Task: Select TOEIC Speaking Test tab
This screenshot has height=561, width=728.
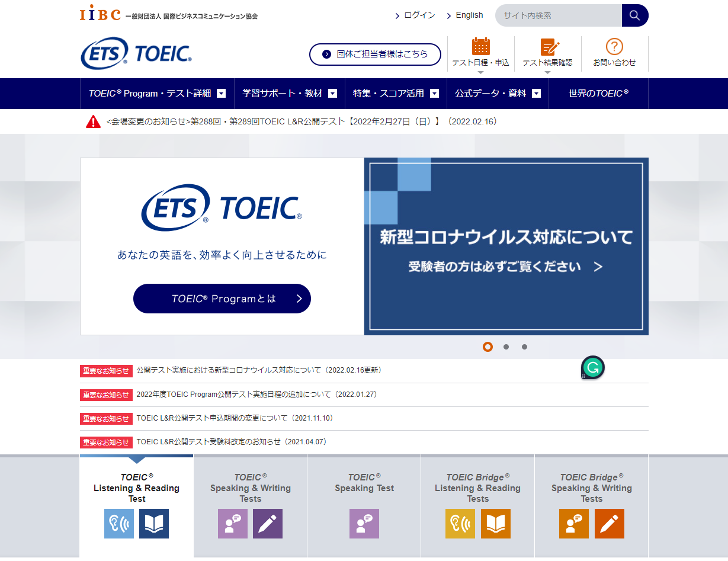Action: tap(364, 506)
